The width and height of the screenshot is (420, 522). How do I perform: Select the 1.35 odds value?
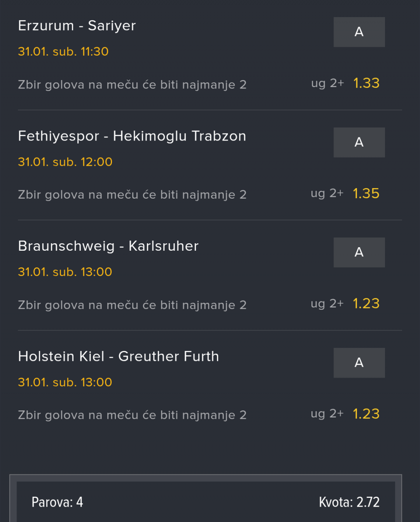pyautogui.click(x=366, y=193)
